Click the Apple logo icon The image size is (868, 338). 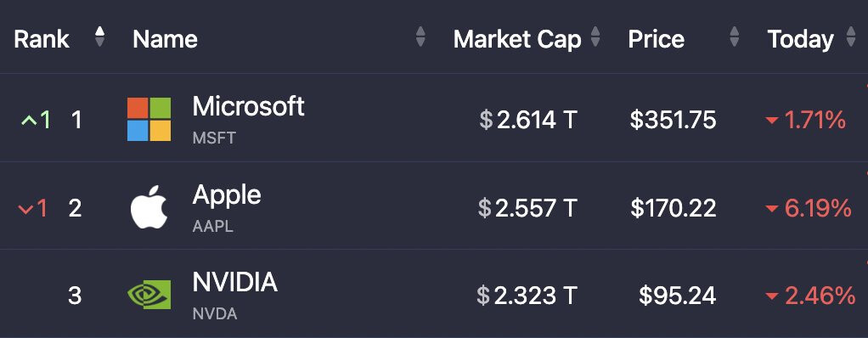point(149,207)
